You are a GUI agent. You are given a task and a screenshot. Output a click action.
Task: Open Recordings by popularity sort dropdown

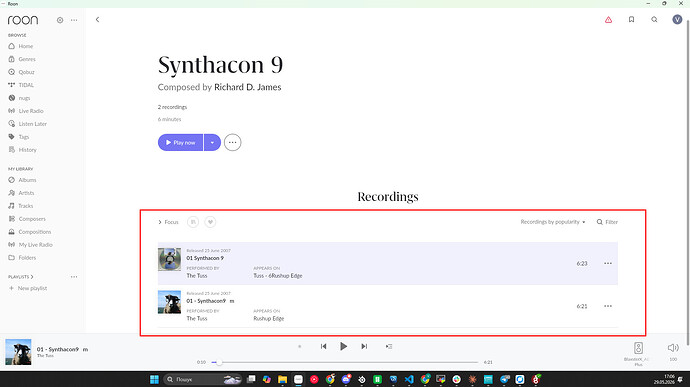[553, 222]
